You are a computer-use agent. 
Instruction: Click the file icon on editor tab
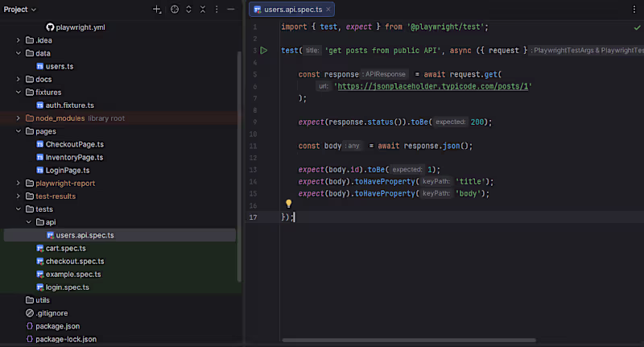click(258, 10)
